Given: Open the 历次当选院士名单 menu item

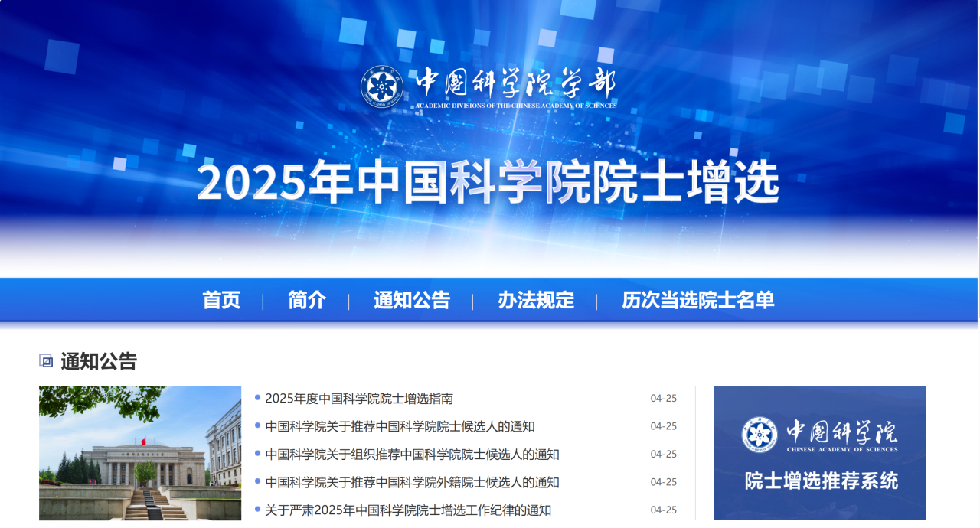Looking at the screenshot, I should [698, 300].
